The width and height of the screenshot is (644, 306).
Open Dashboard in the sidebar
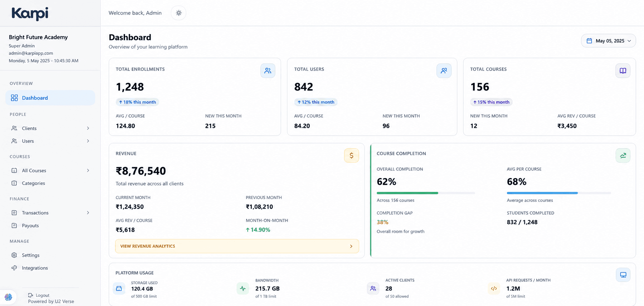(x=50, y=98)
